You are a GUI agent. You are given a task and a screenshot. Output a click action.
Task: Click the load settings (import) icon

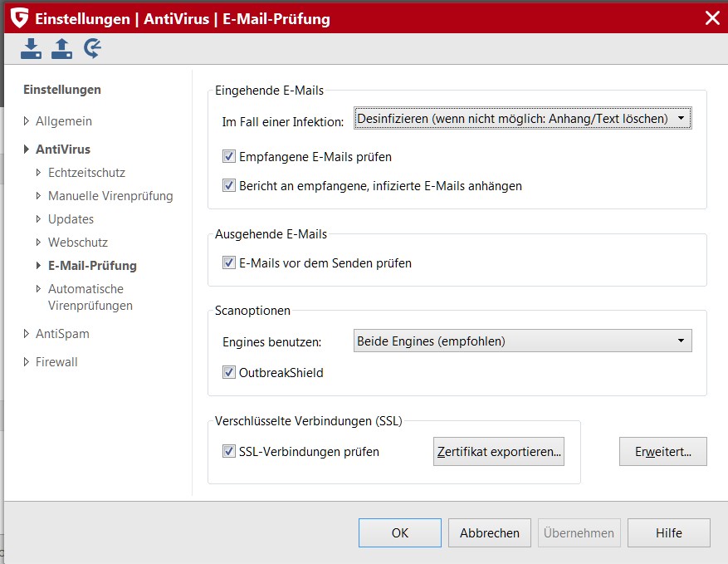click(31, 49)
